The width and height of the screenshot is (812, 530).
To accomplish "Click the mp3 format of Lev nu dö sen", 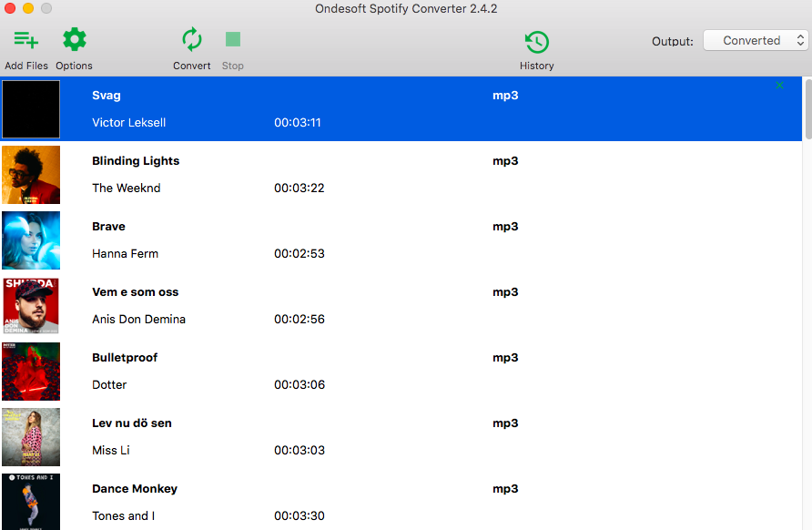I will [505, 423].
